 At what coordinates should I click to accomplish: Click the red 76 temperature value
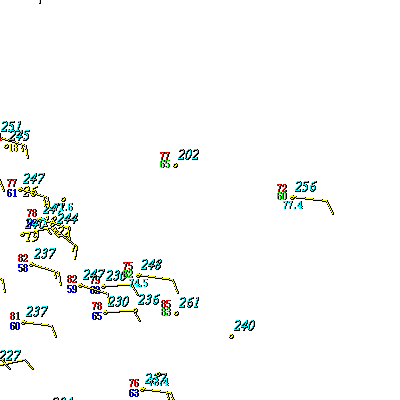(134, 383)
